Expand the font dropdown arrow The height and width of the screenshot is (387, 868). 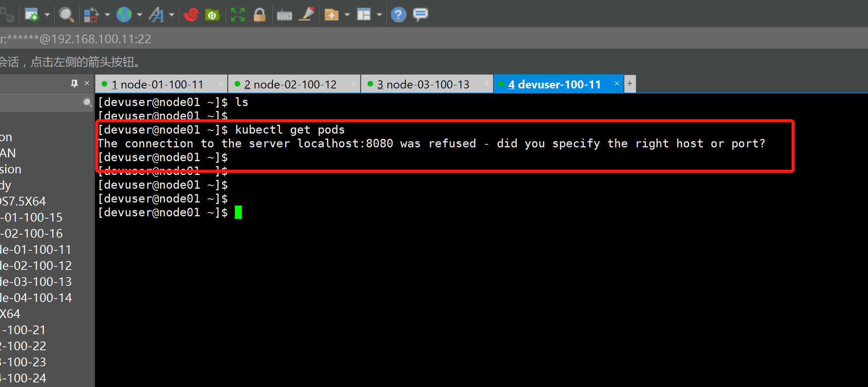pos(172,15)
